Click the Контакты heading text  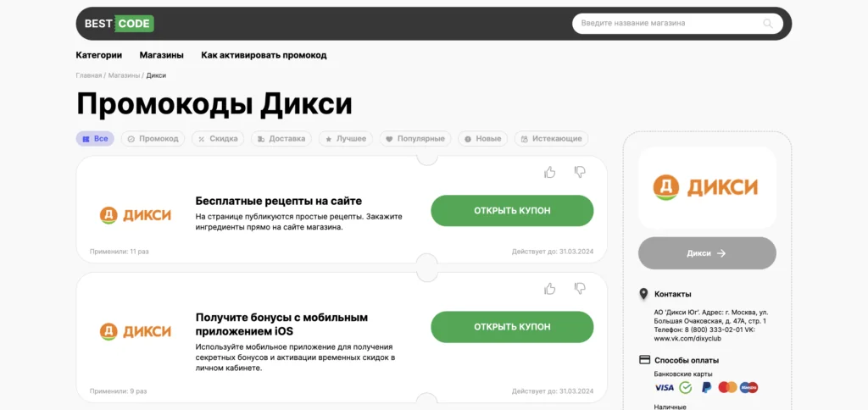tap(672, 294)
